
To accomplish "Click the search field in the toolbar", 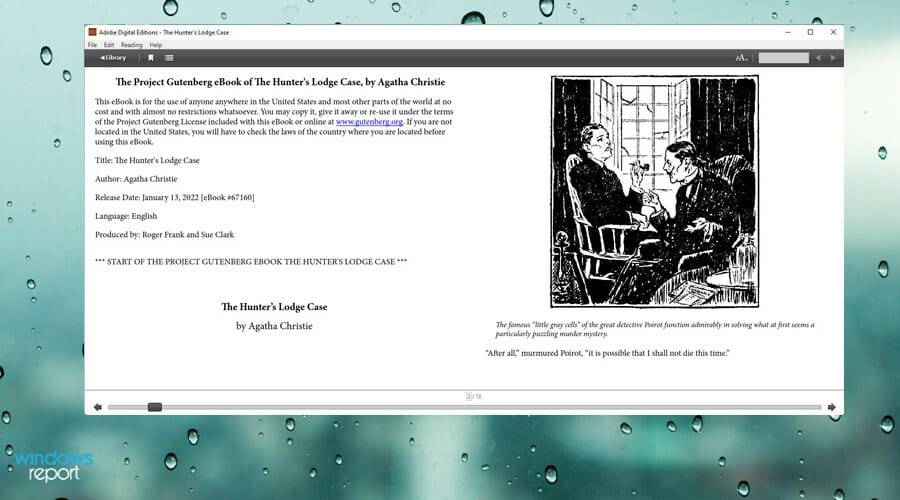I will point(783,58).
